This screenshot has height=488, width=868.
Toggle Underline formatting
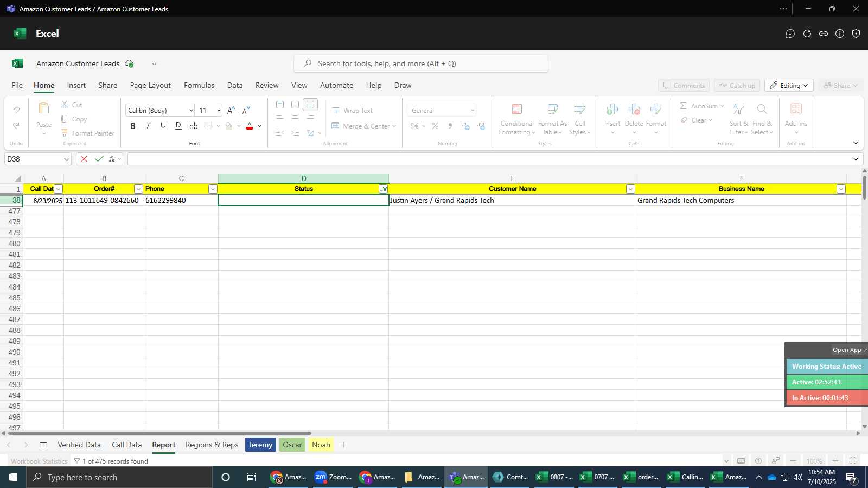coord(163,126)
